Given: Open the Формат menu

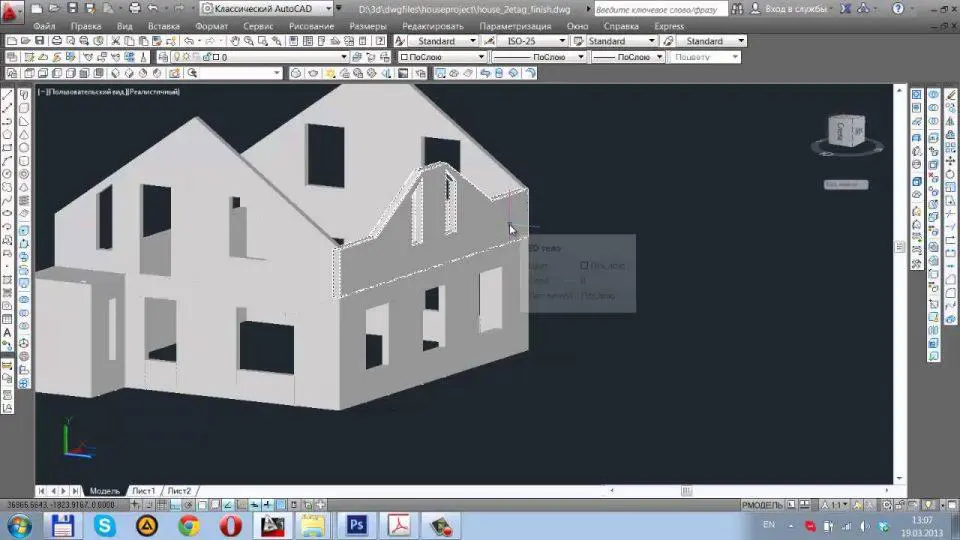Looking at the screenshot, I should 211,26.
